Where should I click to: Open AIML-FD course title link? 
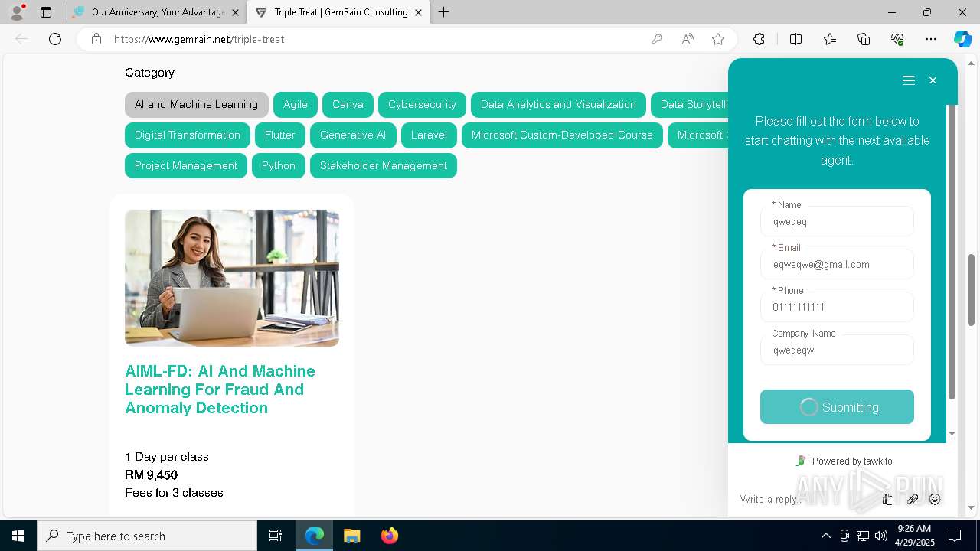(220, 390)
